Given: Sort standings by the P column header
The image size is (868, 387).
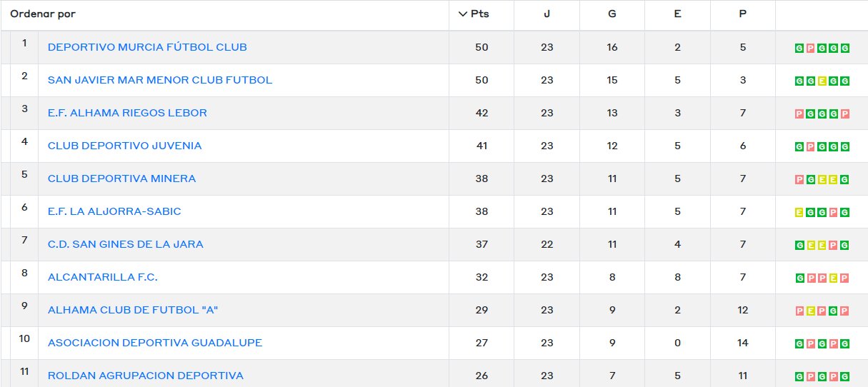Looking at the screenshot, I should pos(743,14).
